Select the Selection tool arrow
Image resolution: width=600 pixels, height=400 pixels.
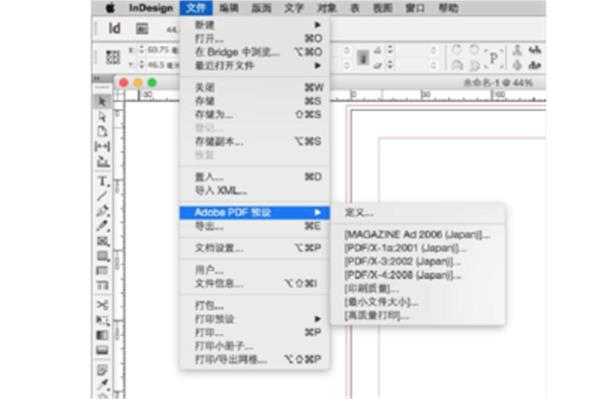click(102, 101)
